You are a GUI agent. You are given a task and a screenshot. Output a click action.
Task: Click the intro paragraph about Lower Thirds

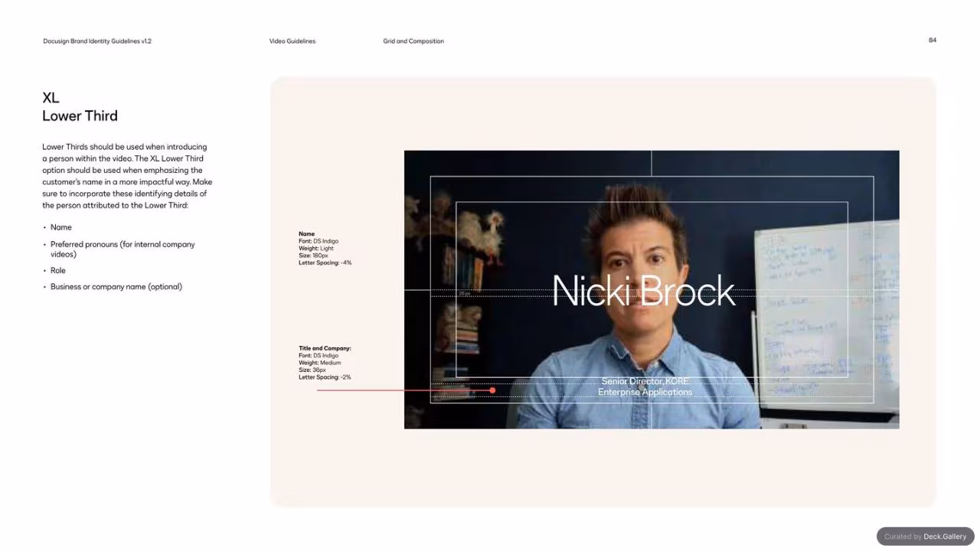pyautogui.click(x=127, y=176)
